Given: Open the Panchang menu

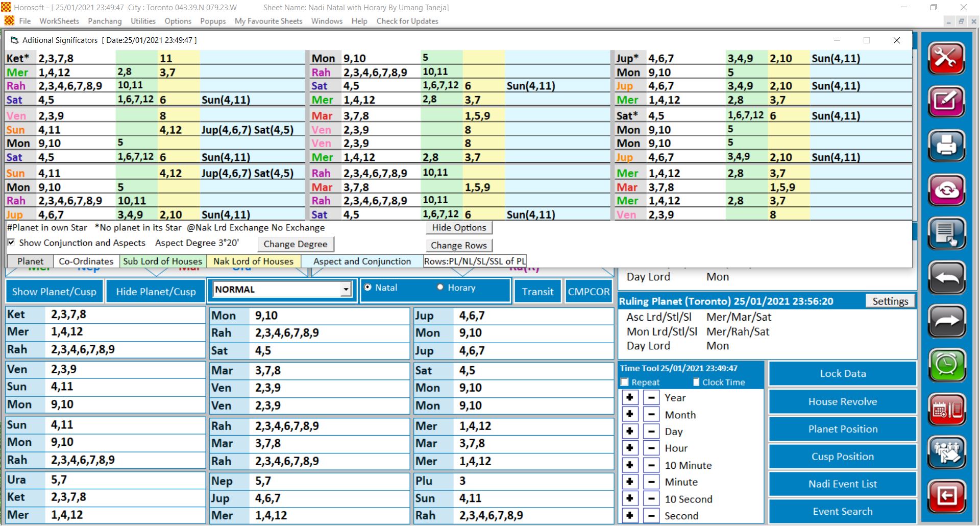Looking at the screenshot, I should pos(105,21).
